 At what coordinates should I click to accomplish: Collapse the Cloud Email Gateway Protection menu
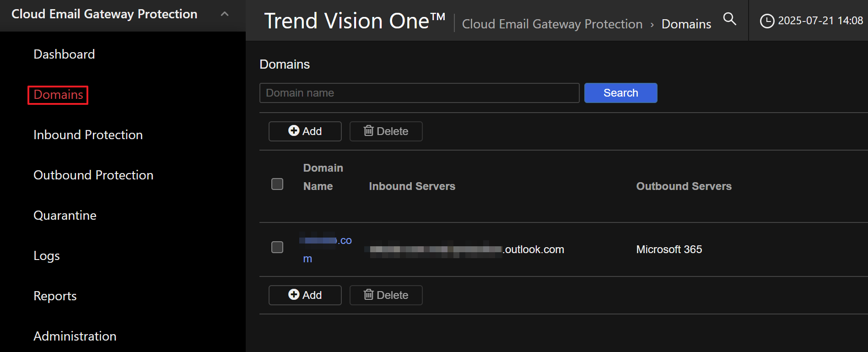coord(224,14)
